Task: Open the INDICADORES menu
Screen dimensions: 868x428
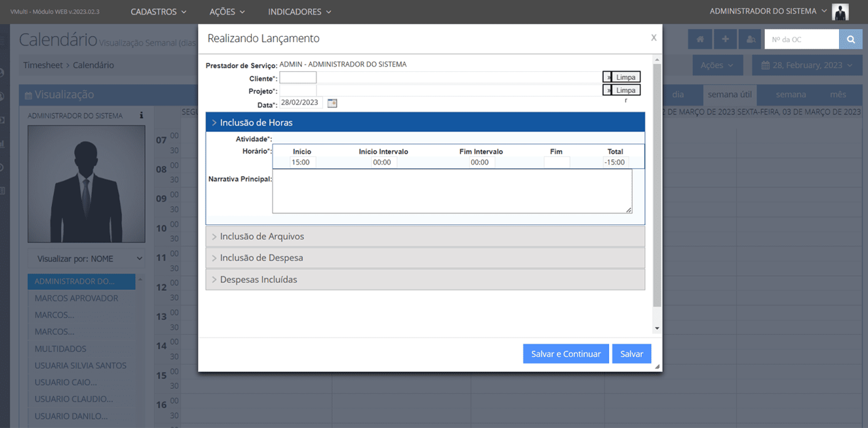Action: click(x=299, y=11)
